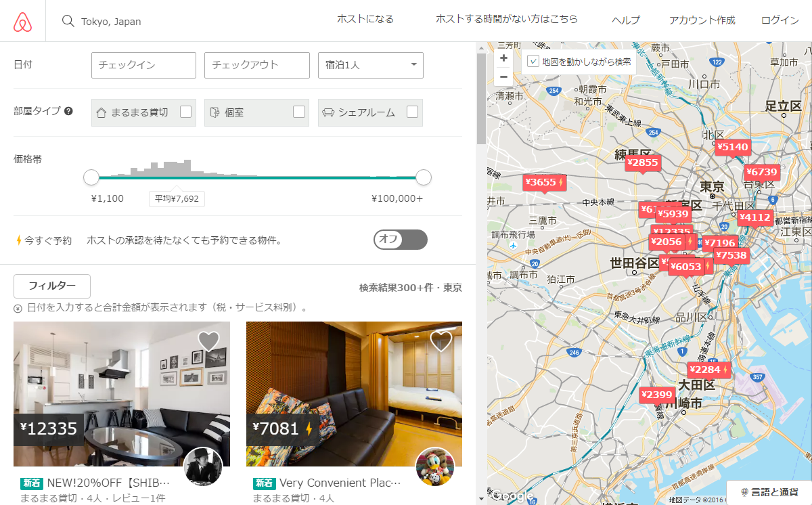Select the ¥5140 map price marker
812x505 pixels.
pyautogui.click(x=733, y=148)
